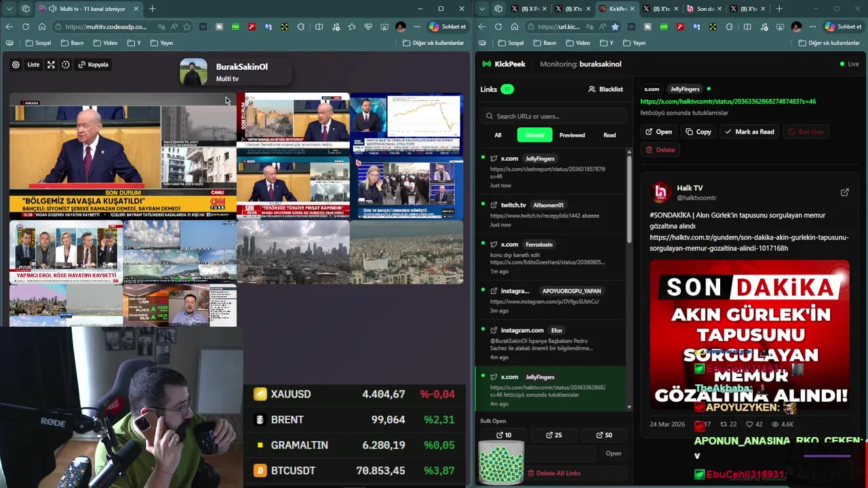
Task: Open the CNN Türk Bahçeli stream tile
Action: point(123,157)
